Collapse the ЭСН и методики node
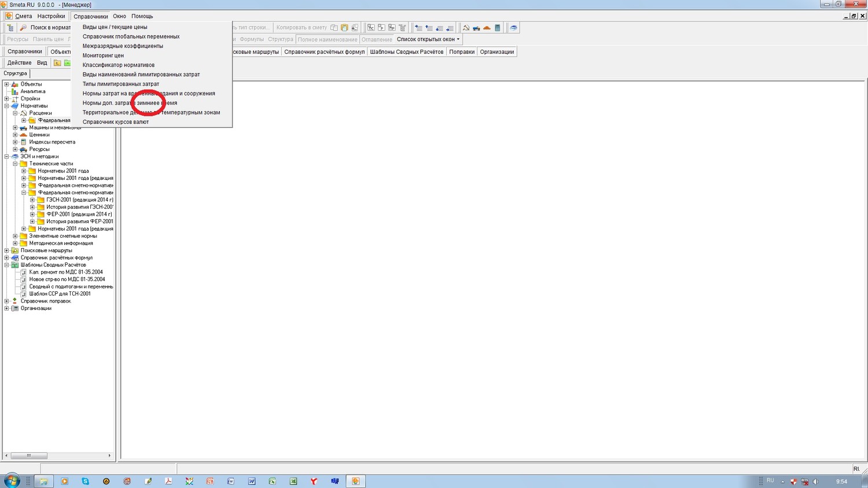Screen dimensions: 868x488 (x=7, y=157)
